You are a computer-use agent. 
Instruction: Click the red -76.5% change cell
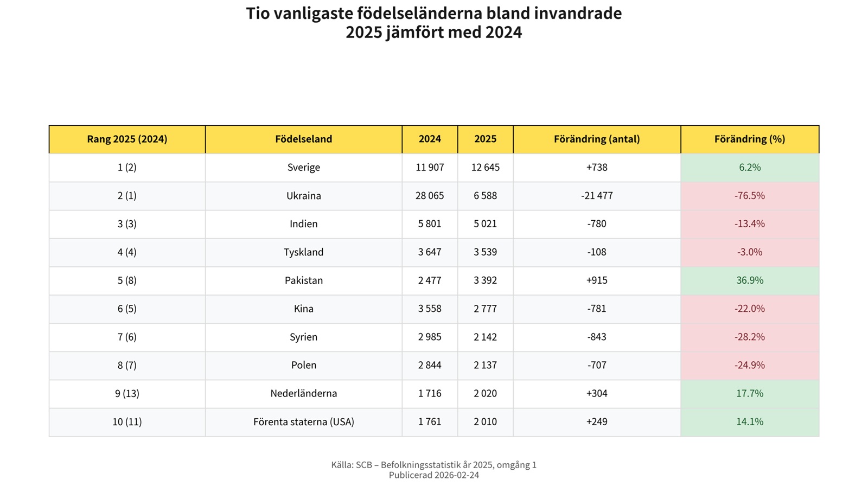point(749,195)
